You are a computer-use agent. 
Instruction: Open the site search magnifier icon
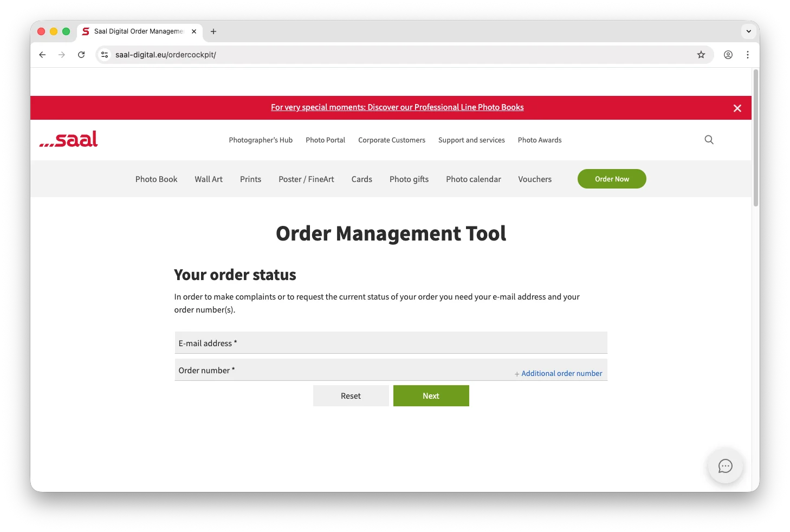point(709,140)
